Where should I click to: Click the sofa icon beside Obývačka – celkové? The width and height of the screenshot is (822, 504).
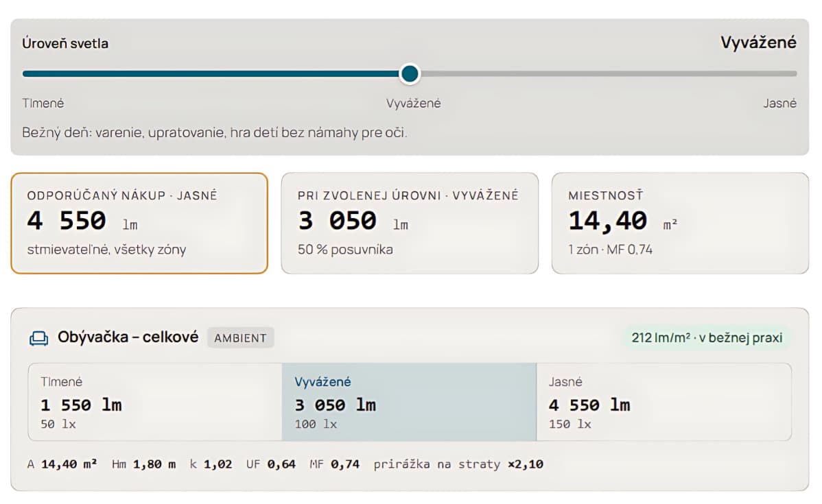39,339
